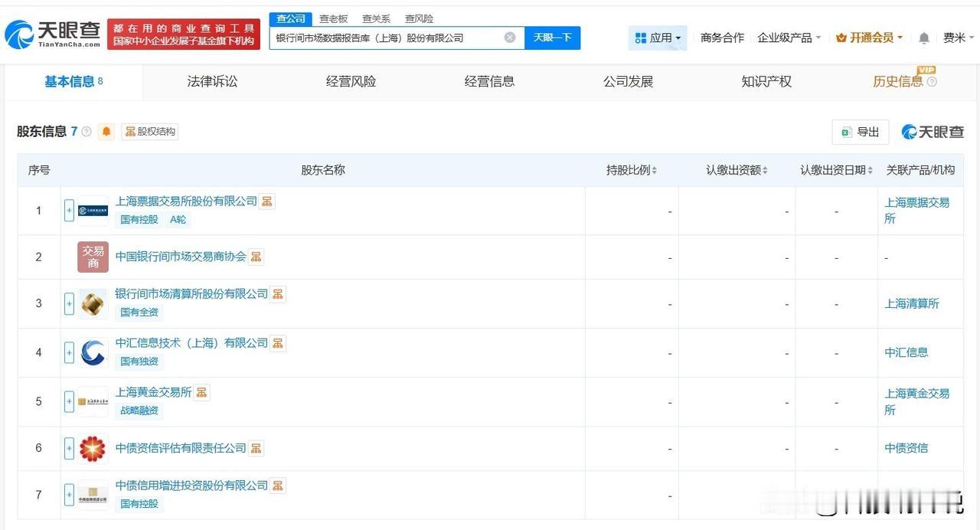Screen dimensions: 980x530
Task: Expand row 6 中债资信评估 with plus
Action: (x=69, y=448)
